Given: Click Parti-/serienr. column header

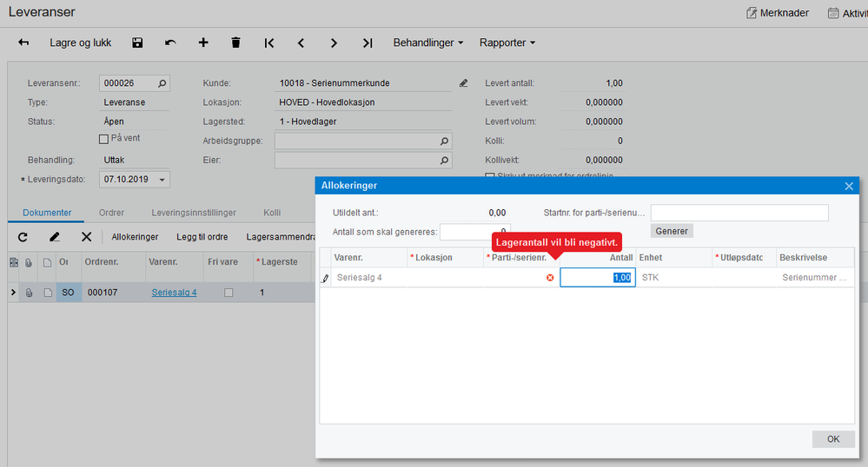Looking at the screenshot, I should pos(521,258).
